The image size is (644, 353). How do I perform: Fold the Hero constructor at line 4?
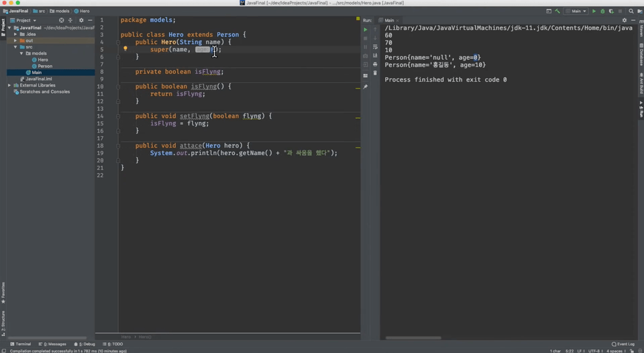[x=118, y=42]
